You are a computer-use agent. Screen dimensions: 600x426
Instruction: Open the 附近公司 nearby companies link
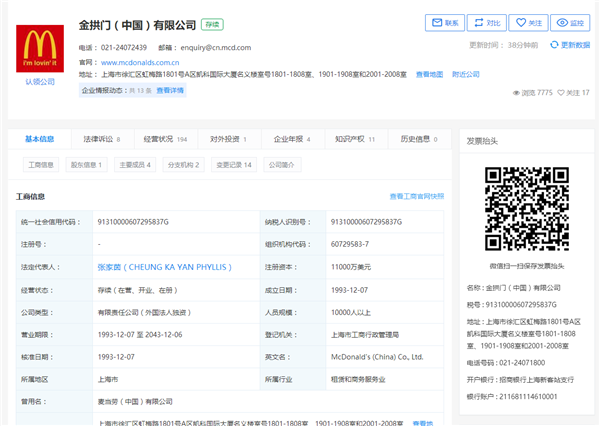(x=466, y=74)
